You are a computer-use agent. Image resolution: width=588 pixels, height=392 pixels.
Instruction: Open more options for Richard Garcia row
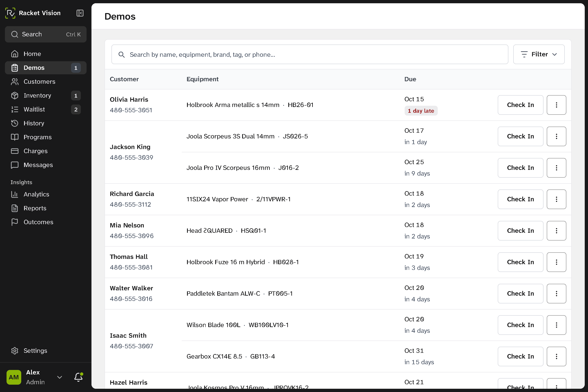coord(556,199)
